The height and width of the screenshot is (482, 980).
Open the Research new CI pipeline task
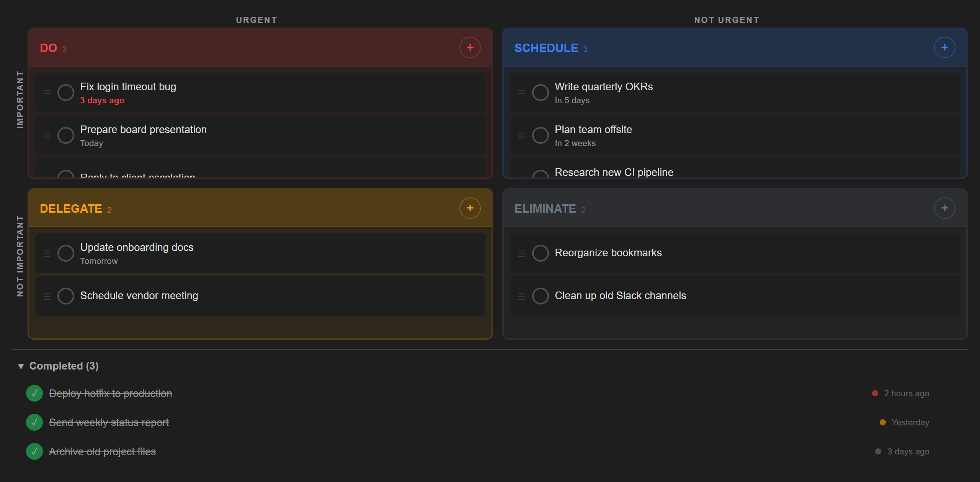click(614, 173)
